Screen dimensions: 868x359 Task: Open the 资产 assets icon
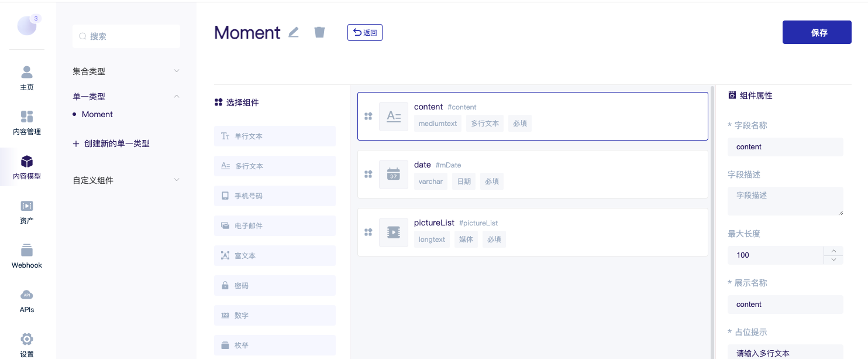point(27,206)
